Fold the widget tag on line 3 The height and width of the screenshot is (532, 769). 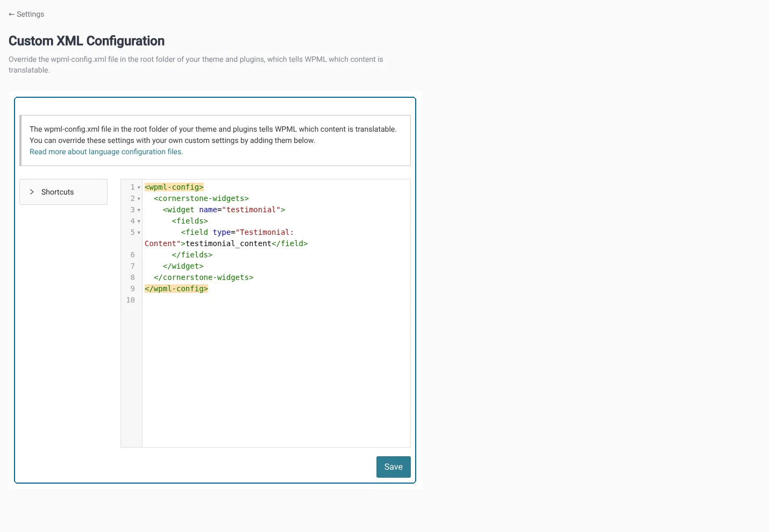(139, 210)
